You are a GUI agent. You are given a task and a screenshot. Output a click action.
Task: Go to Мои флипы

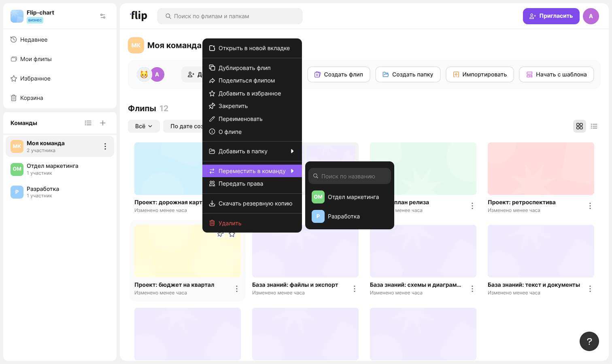tap(60, 59)
